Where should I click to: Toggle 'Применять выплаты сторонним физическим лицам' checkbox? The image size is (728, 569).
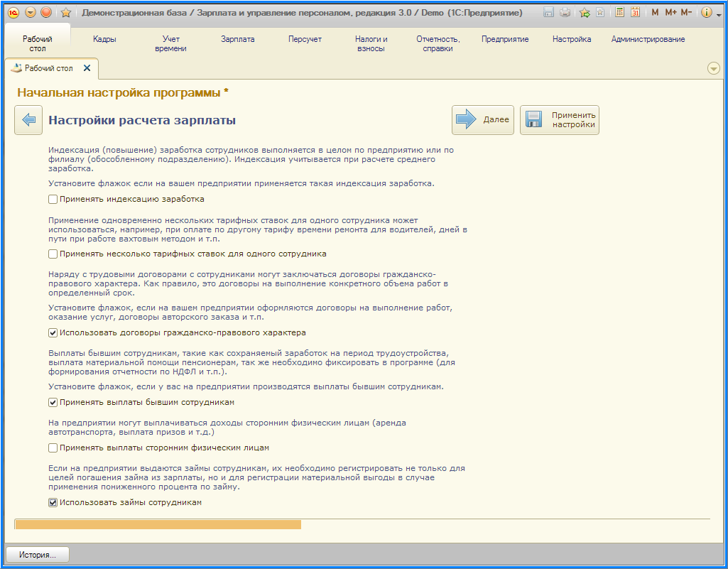point(53,448)
